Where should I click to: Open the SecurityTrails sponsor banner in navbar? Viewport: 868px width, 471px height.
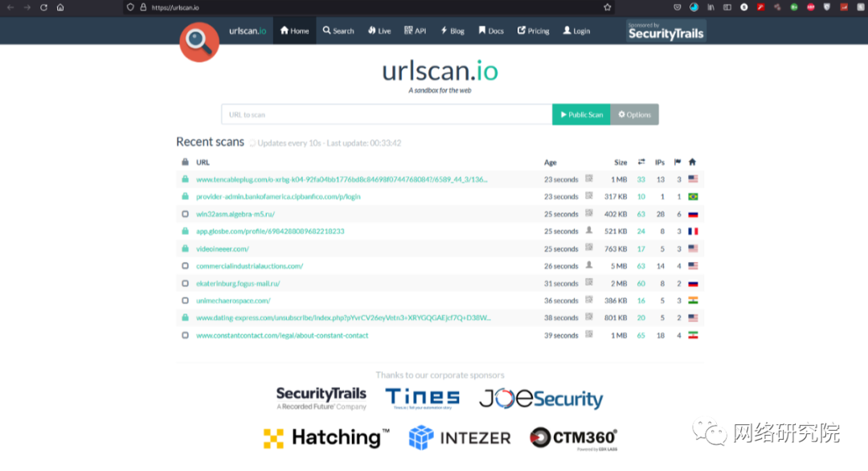point(666,31)
